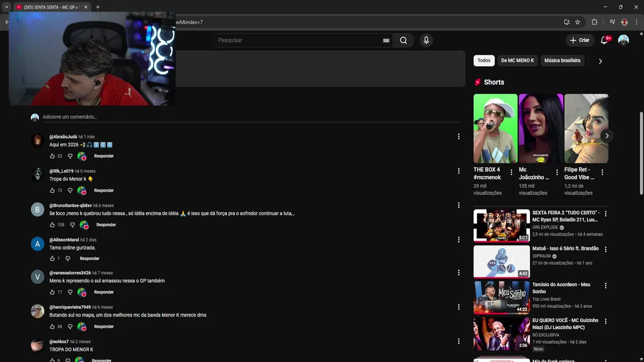Open options for @vanessatorres3426 comment
Screen dimensions: 644x362
pyautogui.click(x=458, y=273)
